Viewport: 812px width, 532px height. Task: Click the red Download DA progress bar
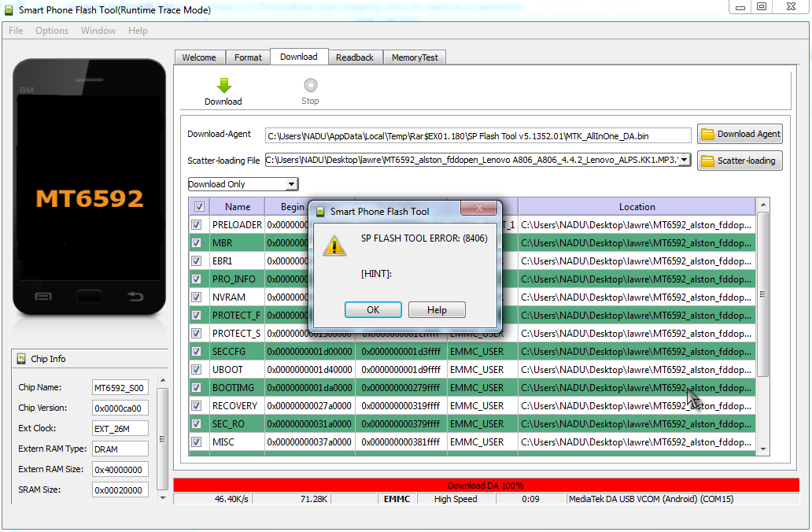[x=485, y=486]
